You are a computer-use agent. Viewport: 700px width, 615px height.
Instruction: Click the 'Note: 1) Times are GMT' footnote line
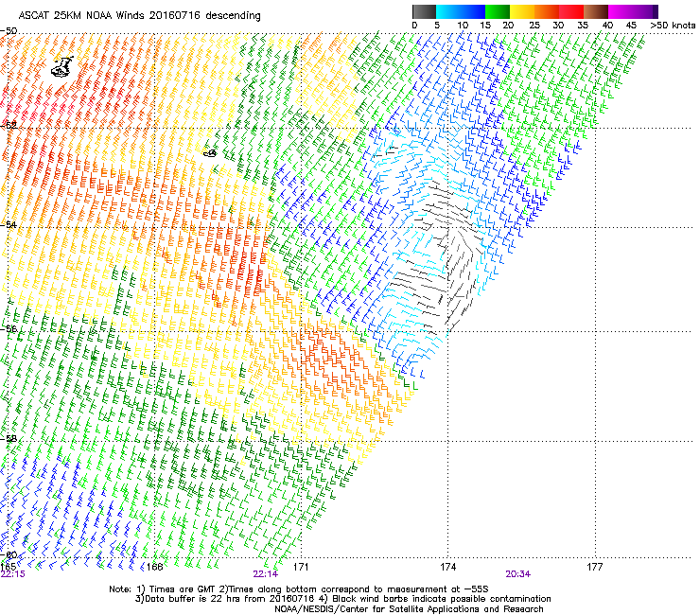pyautogui.click(x=299, y=589)
